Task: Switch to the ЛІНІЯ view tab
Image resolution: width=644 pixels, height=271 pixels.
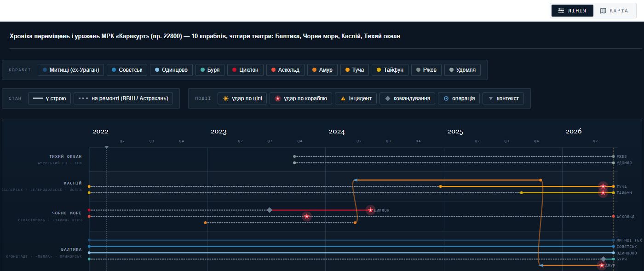Action: 572,11
